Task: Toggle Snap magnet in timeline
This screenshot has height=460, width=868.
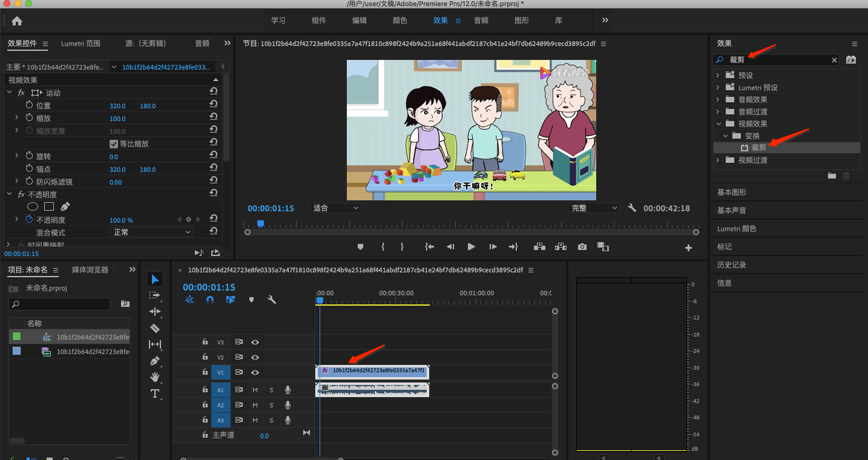Action: pos(210,300)
